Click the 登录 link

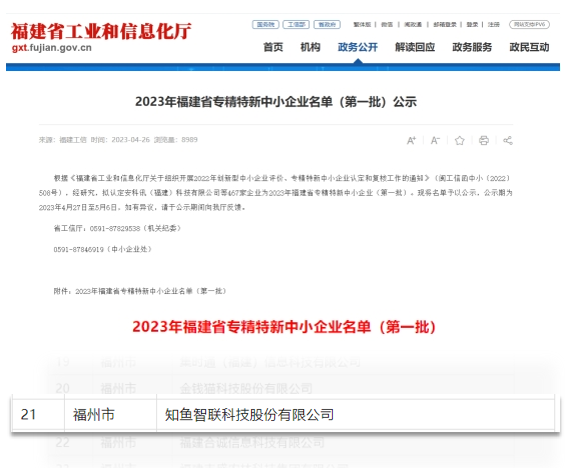pyautogui.click(x=472, y=24)
